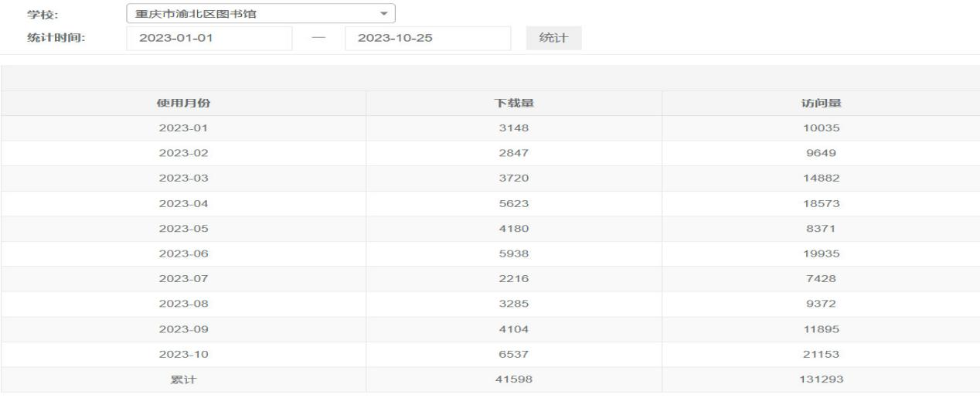Click download count 3720 for March
The height and width of the screenshot is (398, 980).
[x=515, y=179]
